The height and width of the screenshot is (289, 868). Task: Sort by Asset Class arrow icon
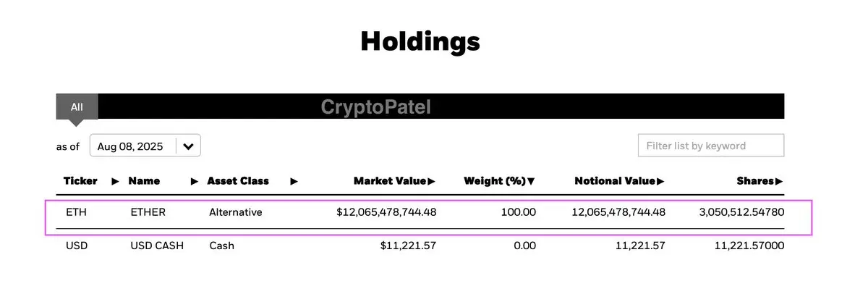294,181
